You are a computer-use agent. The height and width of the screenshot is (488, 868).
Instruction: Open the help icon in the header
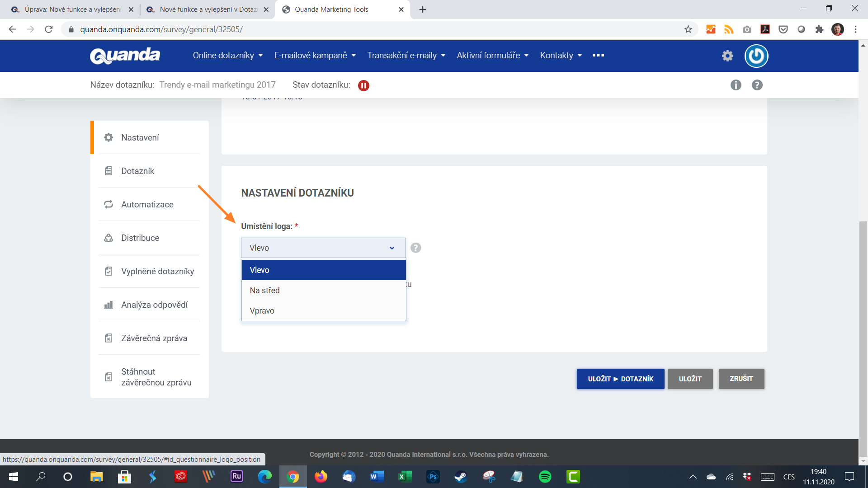click(x=757, y=85)
